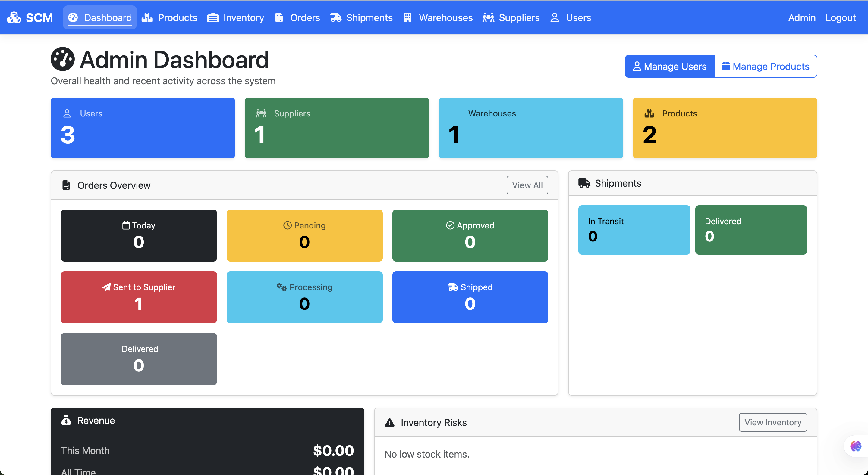Click the Logout link
The image size is (868, 475).
pos(840,17)
